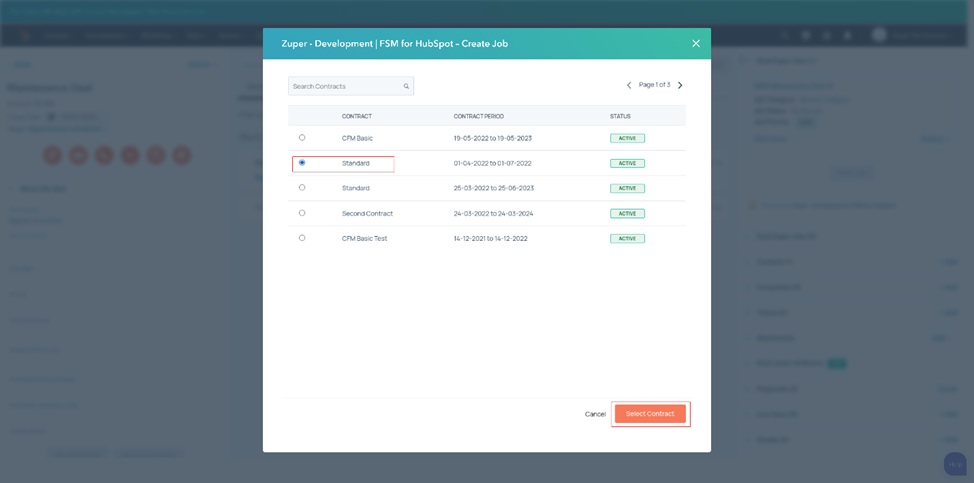This screenshot has height=483, width=974.
Task: Click ACTIVE status badge for CFM Basic
Action: [x=627, y=138]
